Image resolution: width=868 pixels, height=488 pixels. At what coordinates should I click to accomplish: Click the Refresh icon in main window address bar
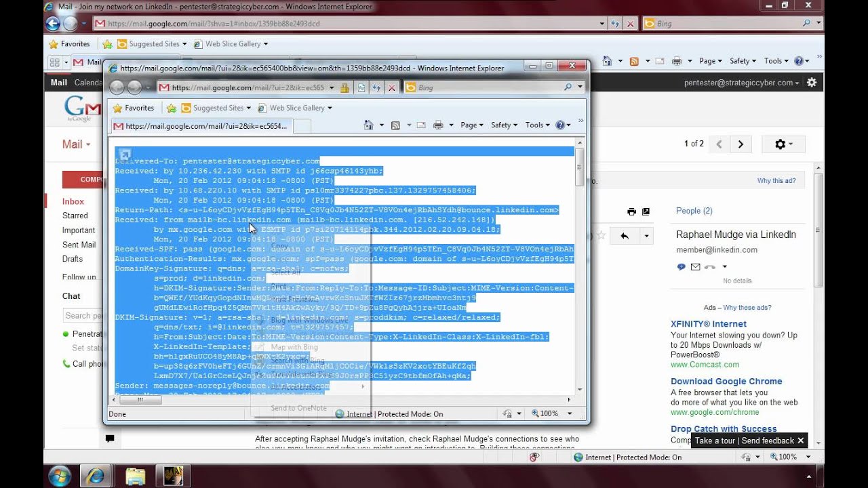[615, 23]
